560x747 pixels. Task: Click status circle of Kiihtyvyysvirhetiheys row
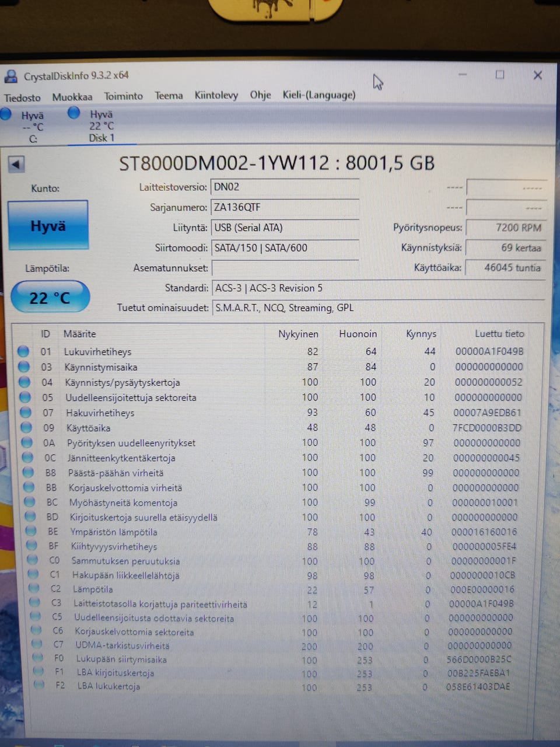[32, 546]
